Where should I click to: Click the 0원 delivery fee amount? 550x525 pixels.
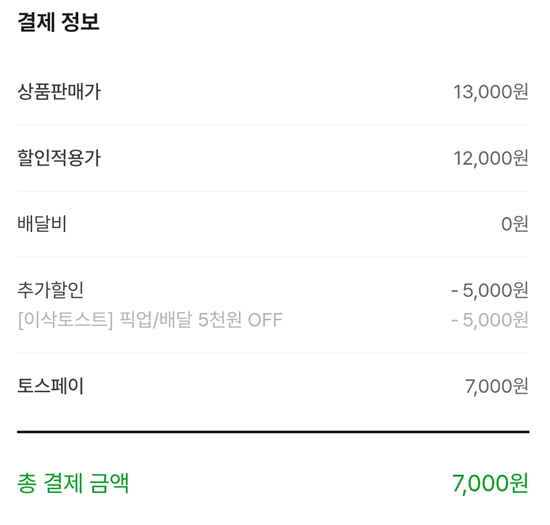[x=515, y=224]
